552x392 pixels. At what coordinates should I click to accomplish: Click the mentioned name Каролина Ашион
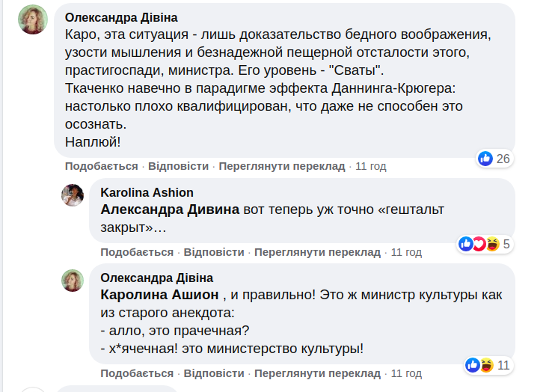tap(159, 295)
